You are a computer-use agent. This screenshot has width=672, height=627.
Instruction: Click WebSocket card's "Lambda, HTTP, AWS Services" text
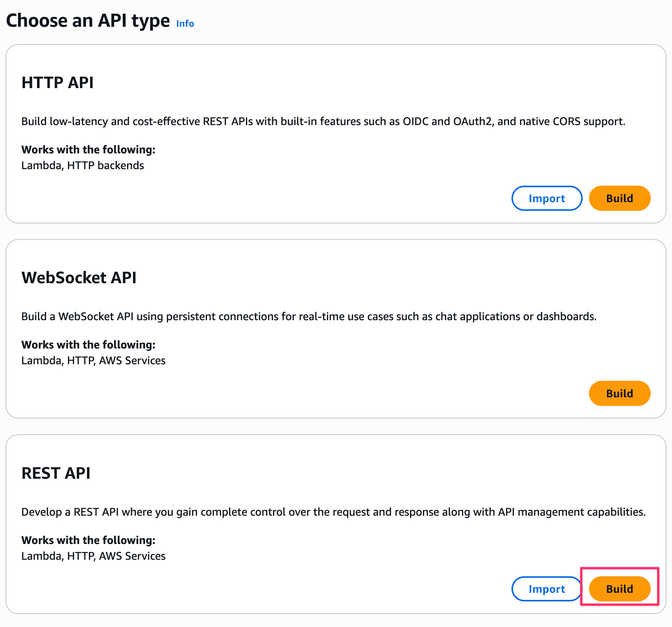[93, 360]
